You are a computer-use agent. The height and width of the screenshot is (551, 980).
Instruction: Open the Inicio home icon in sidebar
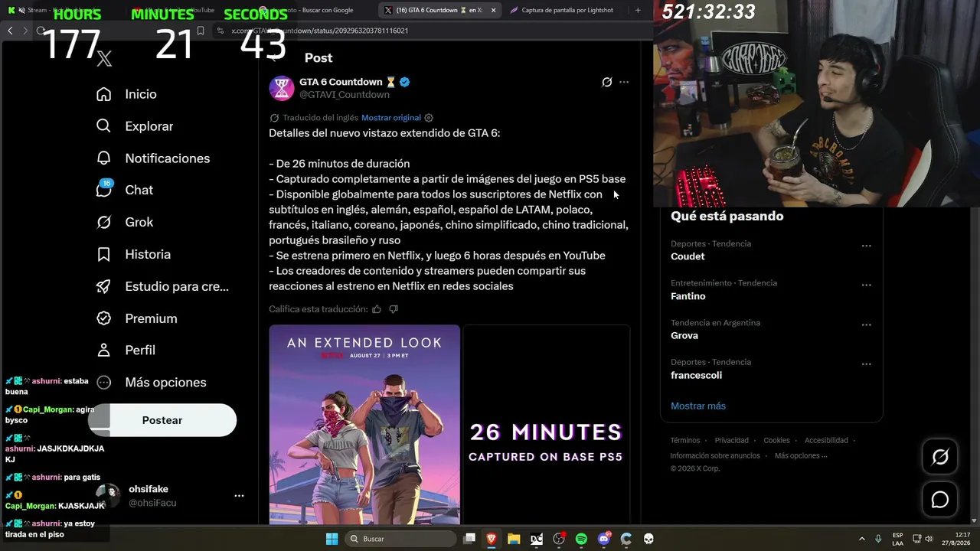pos(104,94)
